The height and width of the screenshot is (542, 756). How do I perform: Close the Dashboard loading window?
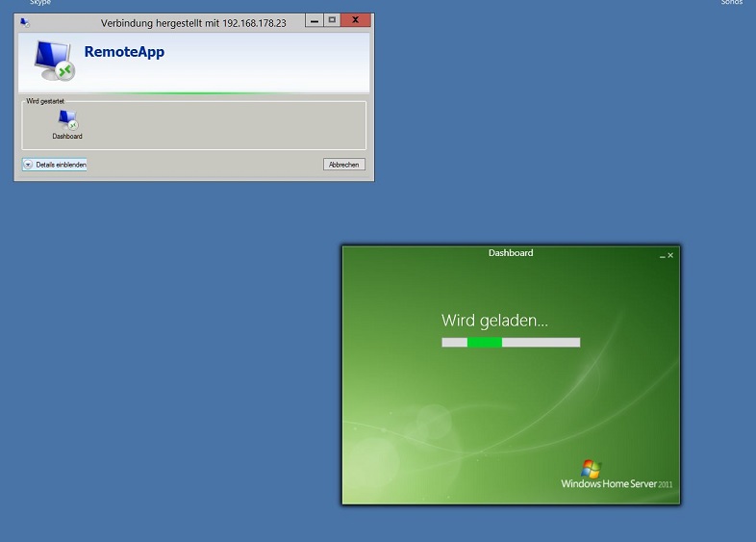pos(670,255)
